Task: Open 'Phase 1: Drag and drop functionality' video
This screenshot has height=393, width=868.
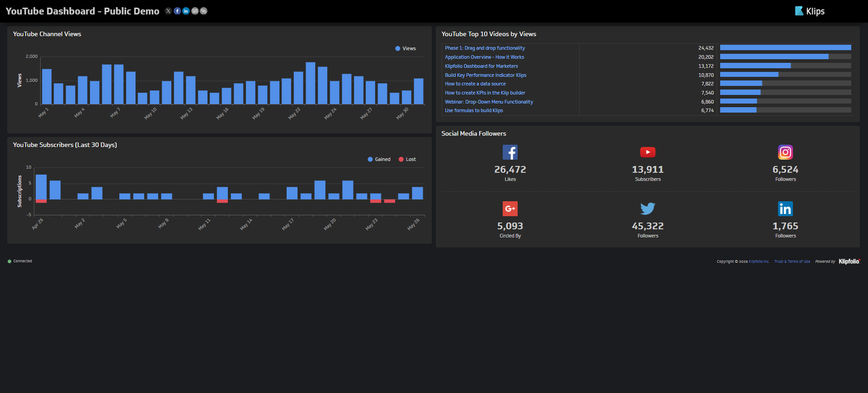Action: point(485,48)
